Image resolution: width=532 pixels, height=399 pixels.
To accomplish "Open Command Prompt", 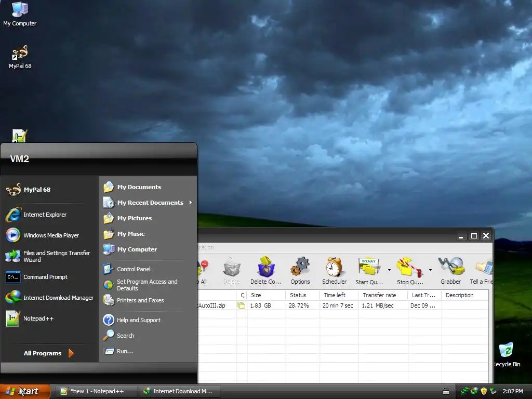I will [x=49, y=277].
